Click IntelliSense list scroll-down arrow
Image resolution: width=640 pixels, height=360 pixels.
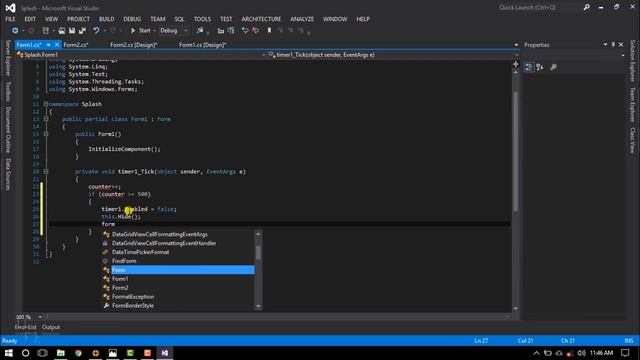[258, 307]
